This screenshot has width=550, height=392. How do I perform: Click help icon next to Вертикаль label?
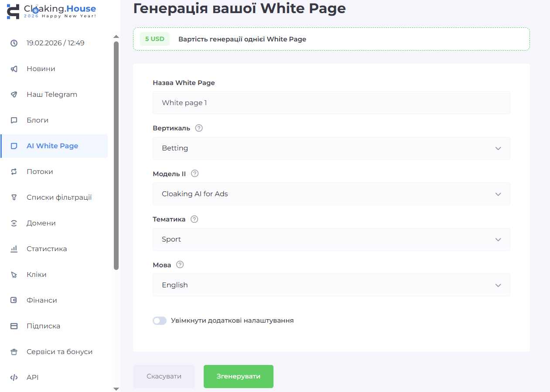(199, 128)
